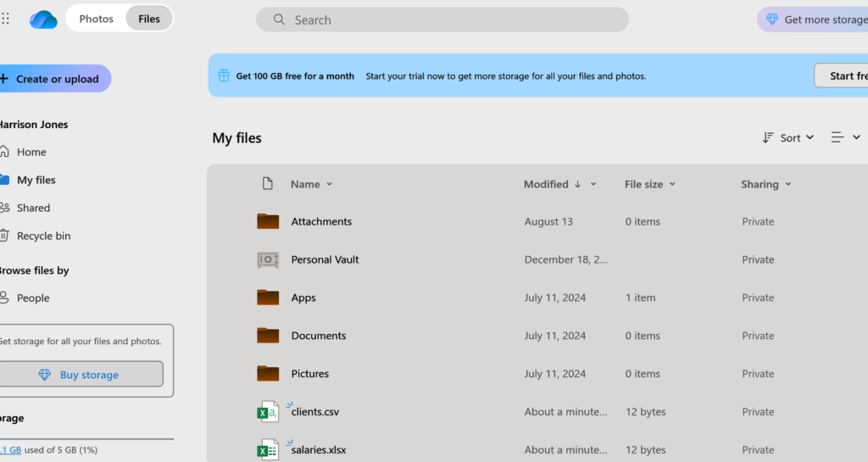Open the app launcher grid icon
Screen dimensions: 868x462
(x=6, y=19)
